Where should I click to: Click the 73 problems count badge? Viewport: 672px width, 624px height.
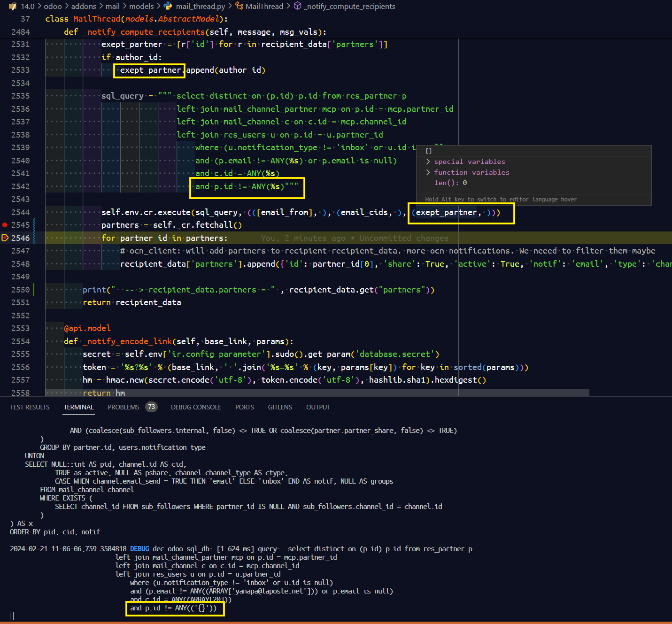click(151, 407)
